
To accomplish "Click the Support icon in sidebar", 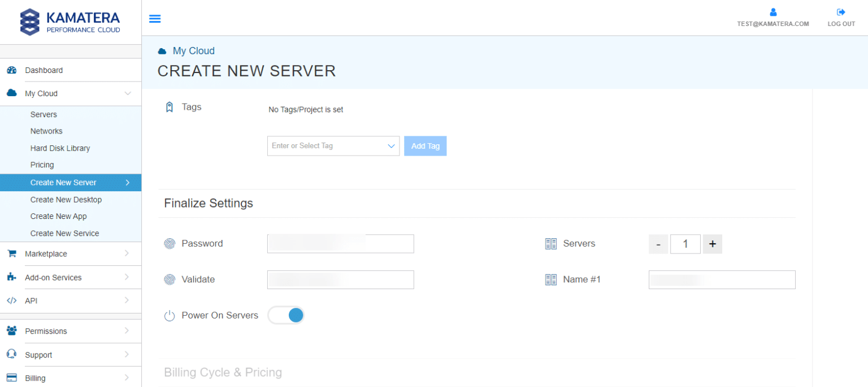I will [x=13, y=354].
